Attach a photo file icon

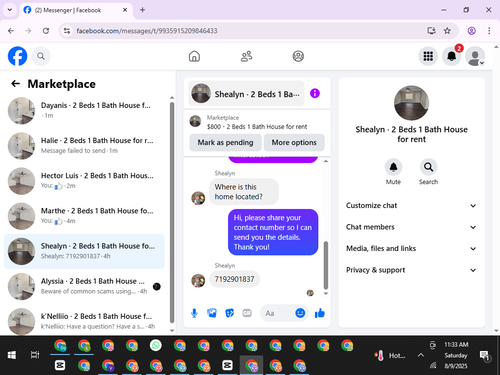point(212,313)
